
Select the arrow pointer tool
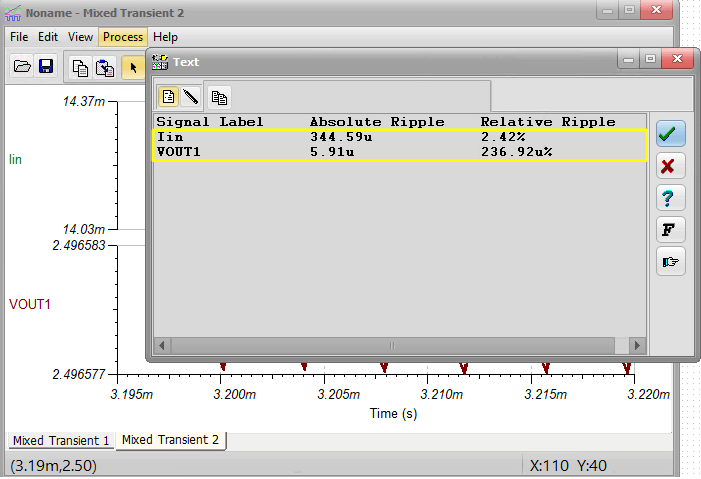(x=132, y=67)
